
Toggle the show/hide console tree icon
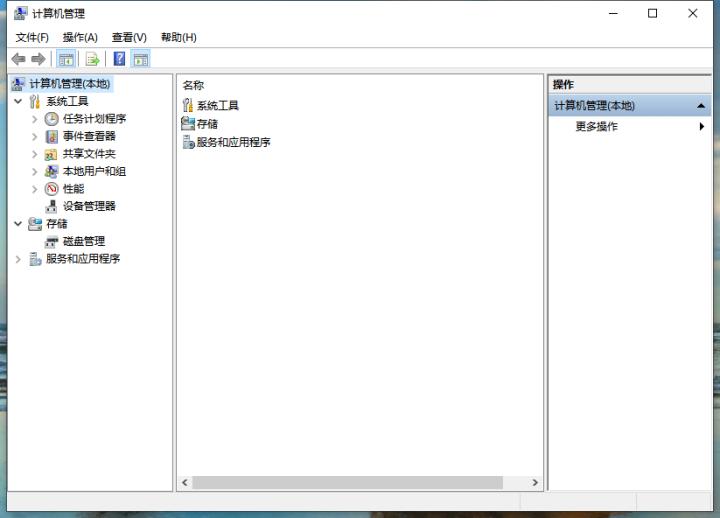click(66, 59)
